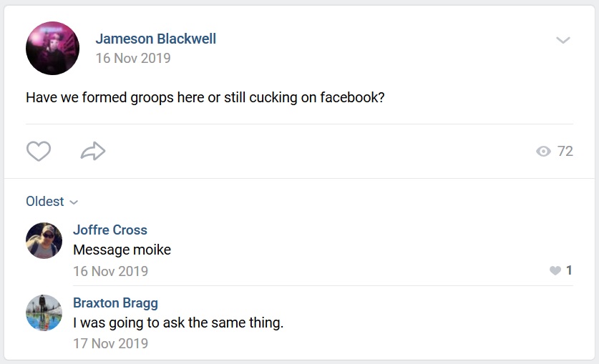Image resolution: width=599 pixels, height=364 pixels.
Task: Like Jameson Blackwell's post with the heart
Action: pos(39,151)
